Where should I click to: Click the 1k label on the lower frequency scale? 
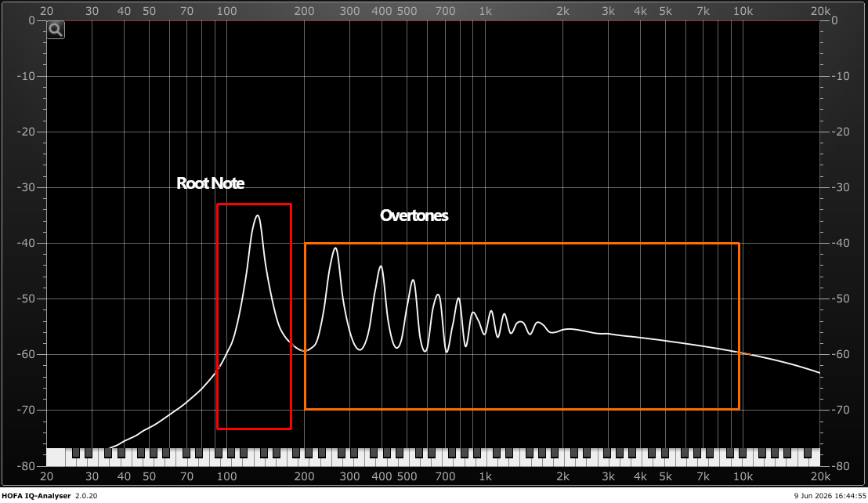485,476
